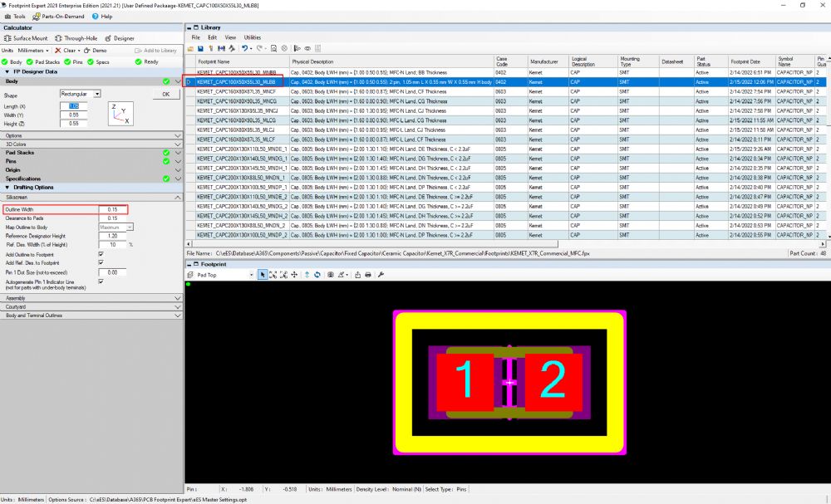
Task: Open the Shape Rectangular dropdown
Action: (x=97, y=94)
